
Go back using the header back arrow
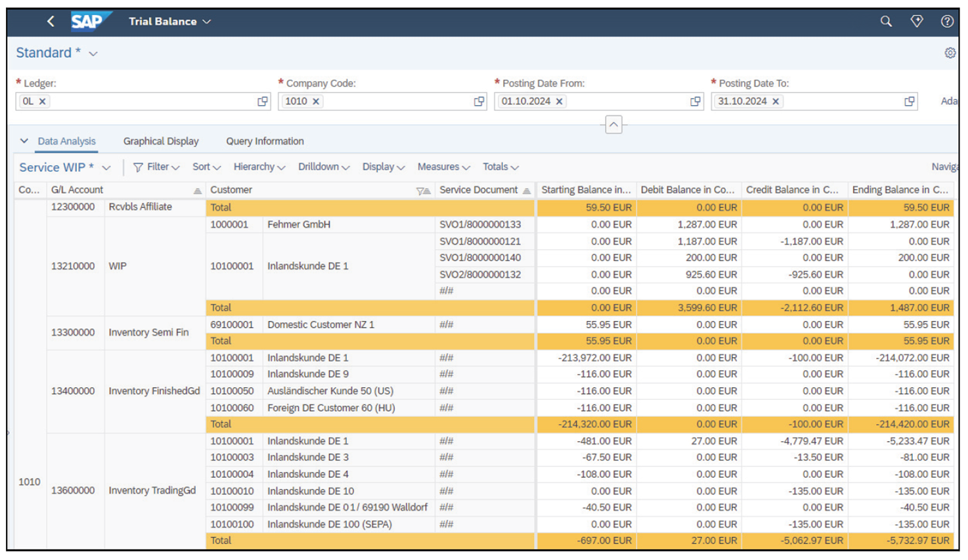click(x=51, y=22)
